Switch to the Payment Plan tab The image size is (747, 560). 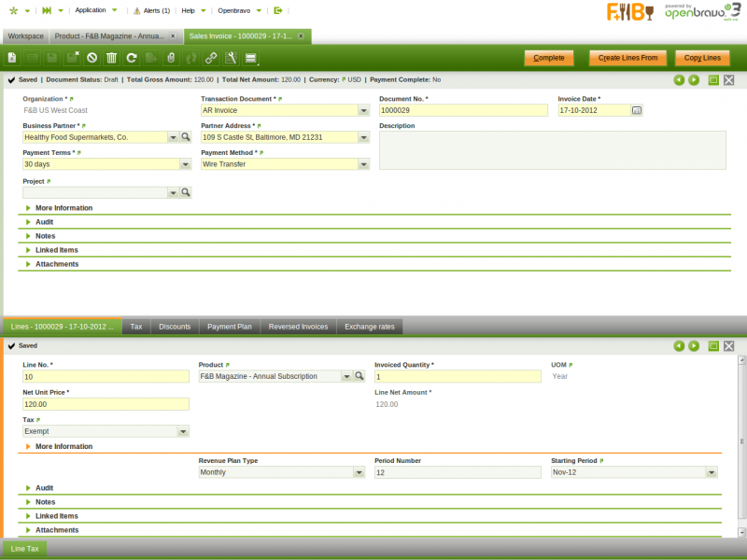tap(230, 327)
